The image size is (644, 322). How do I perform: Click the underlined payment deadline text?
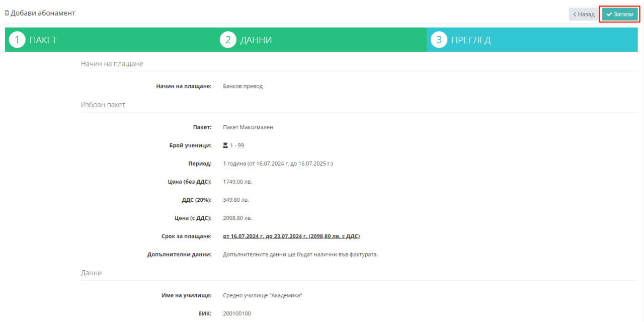point(291,236)
